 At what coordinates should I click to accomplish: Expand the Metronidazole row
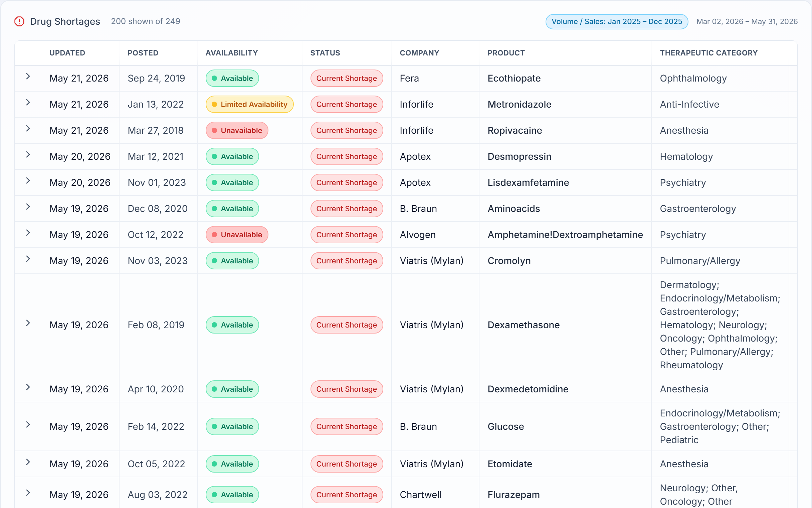[28, 103]
